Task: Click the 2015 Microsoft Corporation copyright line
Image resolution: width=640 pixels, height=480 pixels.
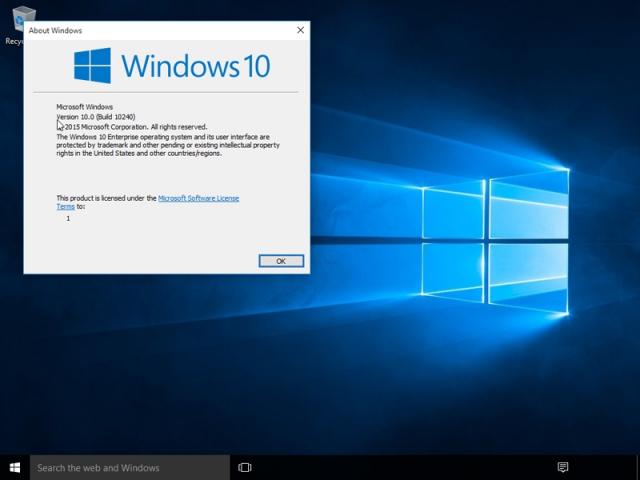Action: [136, 127]
